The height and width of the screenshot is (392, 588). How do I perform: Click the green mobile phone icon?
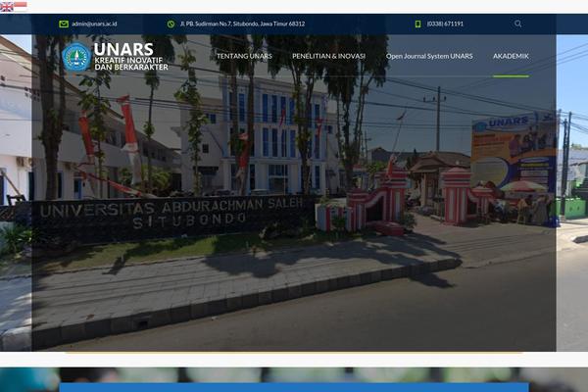[x=417, y=24]
